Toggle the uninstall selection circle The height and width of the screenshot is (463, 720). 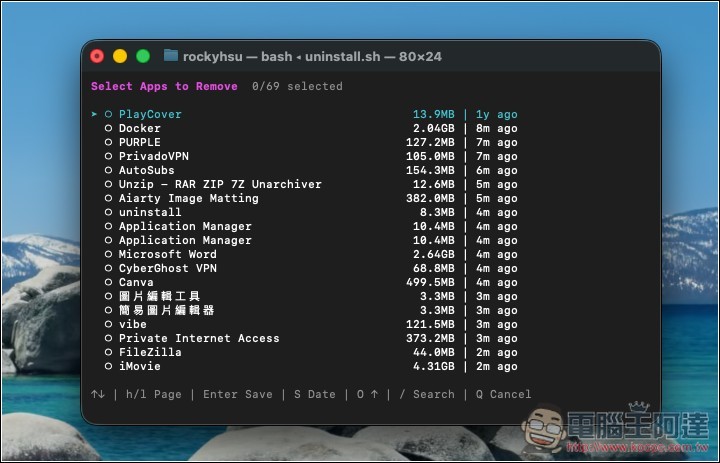(108, 212)
